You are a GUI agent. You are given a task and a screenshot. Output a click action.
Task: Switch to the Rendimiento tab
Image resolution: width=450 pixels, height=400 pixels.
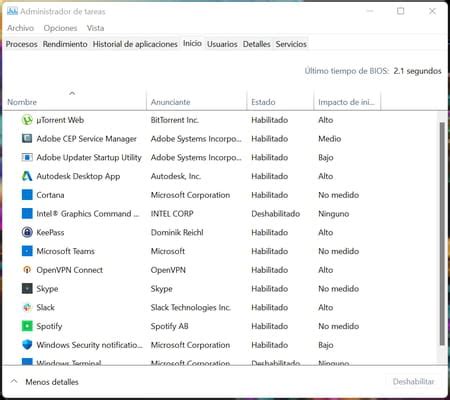65,44
